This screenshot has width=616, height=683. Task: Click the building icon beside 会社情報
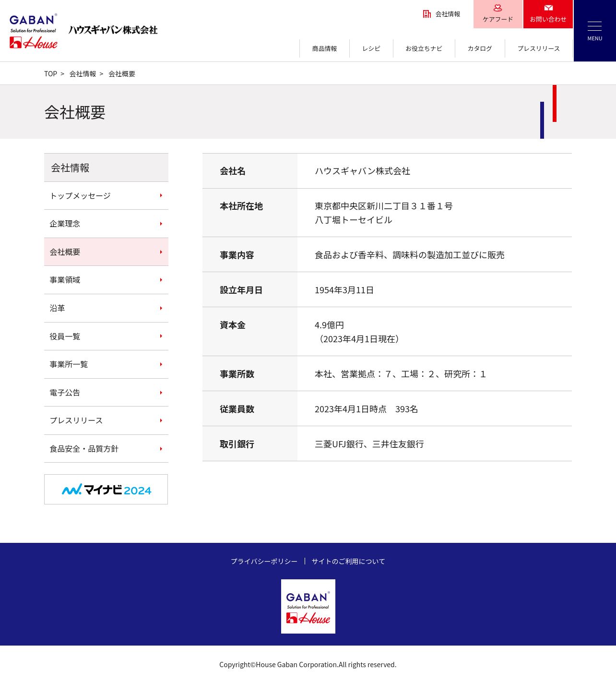pos(426,14)
